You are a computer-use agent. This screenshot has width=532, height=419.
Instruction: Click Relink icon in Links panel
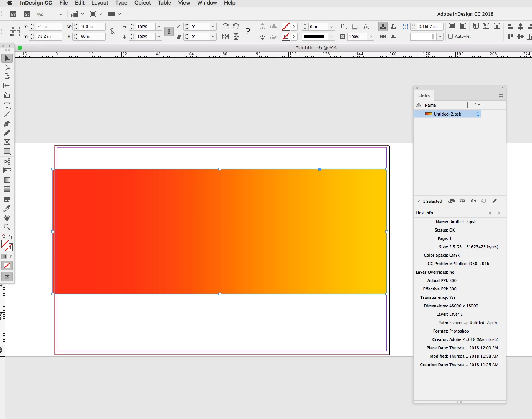coord(462,201)
